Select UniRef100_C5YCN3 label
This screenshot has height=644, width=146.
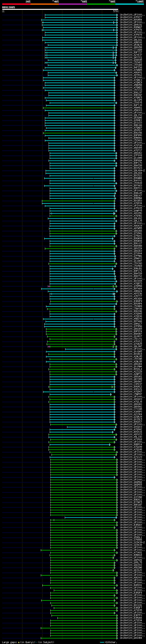click(x=131, y=263)
